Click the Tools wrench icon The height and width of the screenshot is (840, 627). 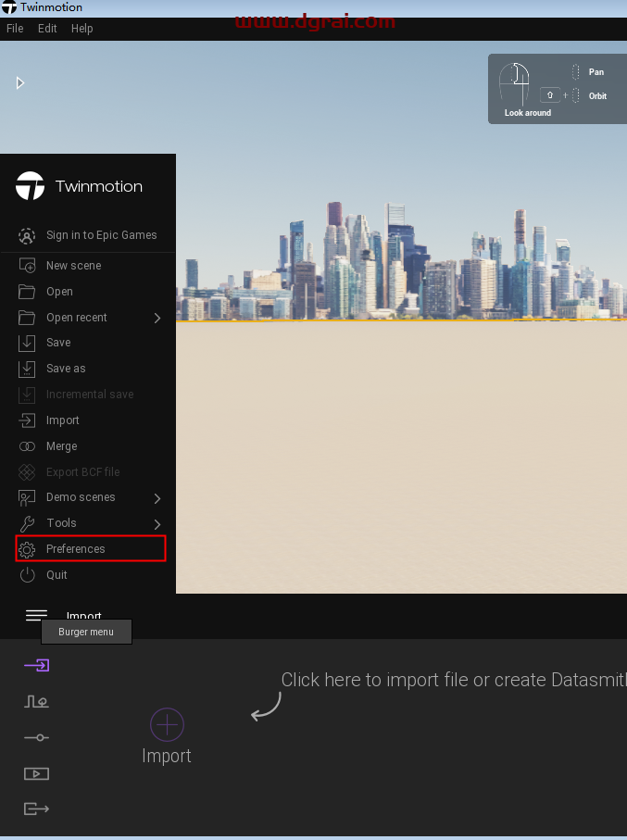coord(27,523)
